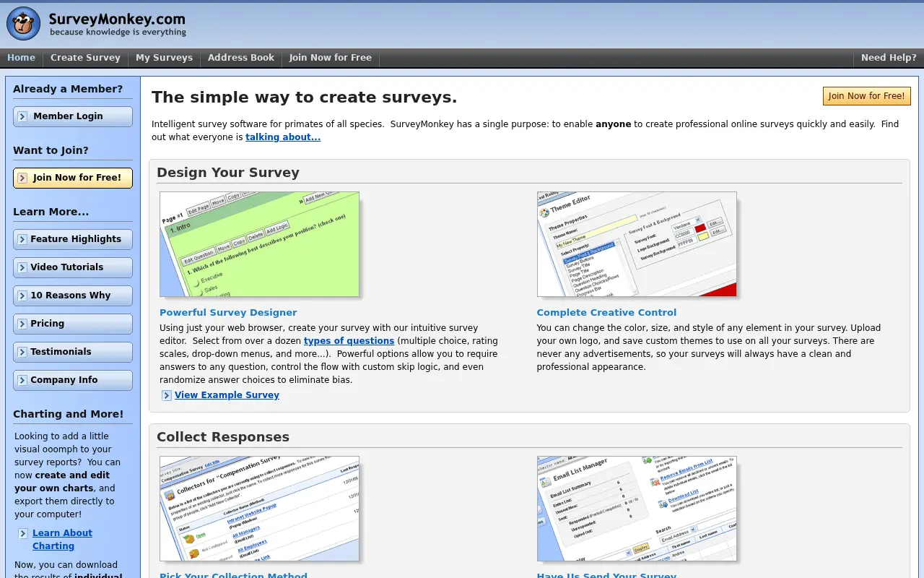Click arrow icon beside View Example Survey
The image size is (924, 578).
click(167, 395)
